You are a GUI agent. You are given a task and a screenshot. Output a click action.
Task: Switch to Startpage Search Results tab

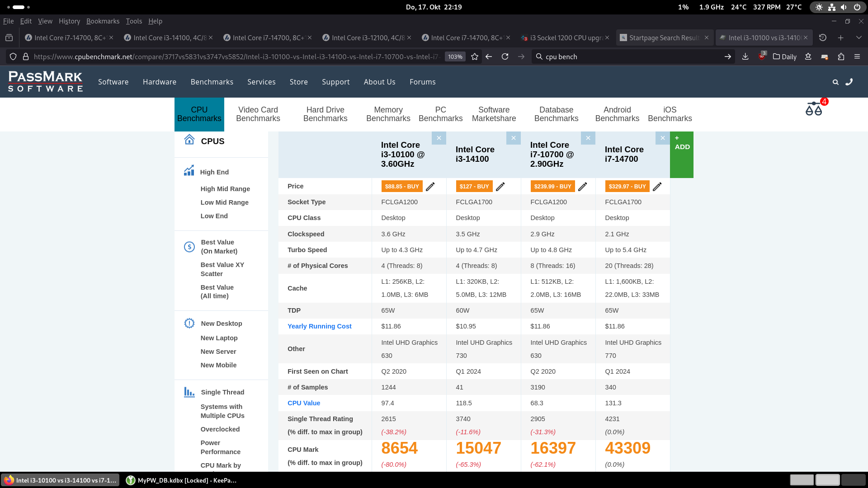(x=664, y=38)
